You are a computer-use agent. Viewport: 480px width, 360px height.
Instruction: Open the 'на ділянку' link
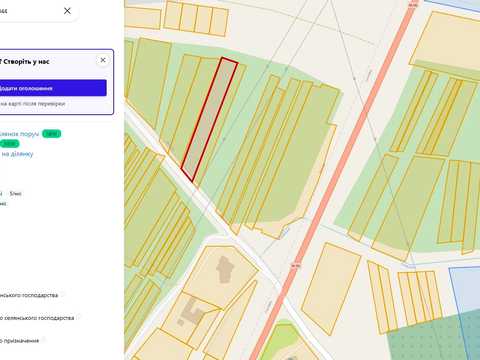[17, 154]
